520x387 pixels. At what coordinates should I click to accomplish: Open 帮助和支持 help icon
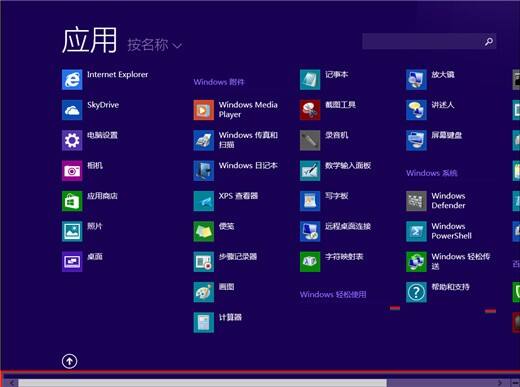tap(416, 292)
